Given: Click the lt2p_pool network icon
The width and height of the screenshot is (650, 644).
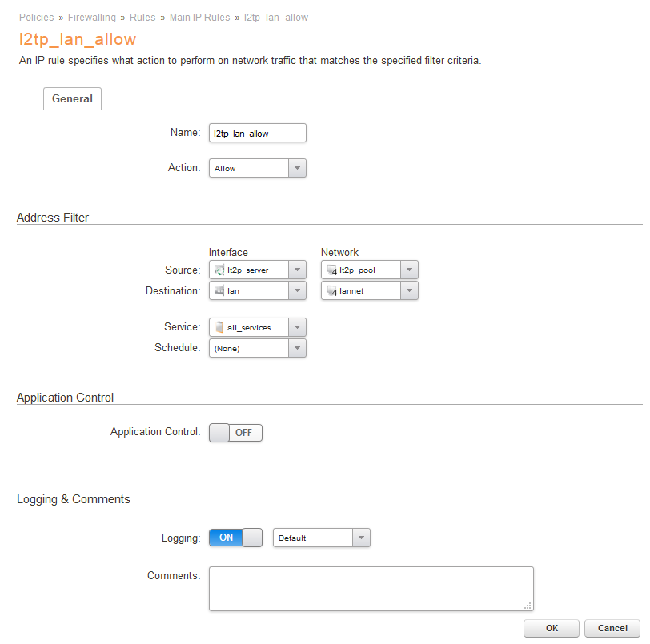Looking at the screenshot, I should coord(331,270).
